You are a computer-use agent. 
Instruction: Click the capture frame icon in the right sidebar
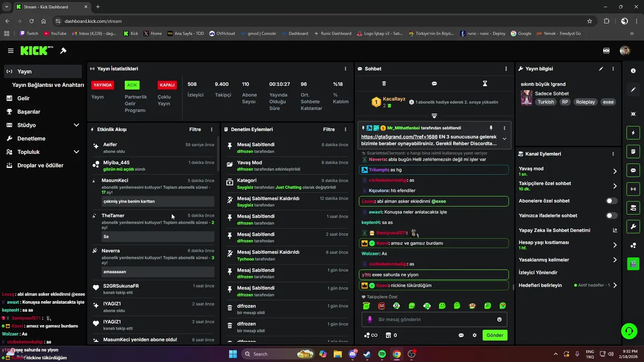point(633,114)
